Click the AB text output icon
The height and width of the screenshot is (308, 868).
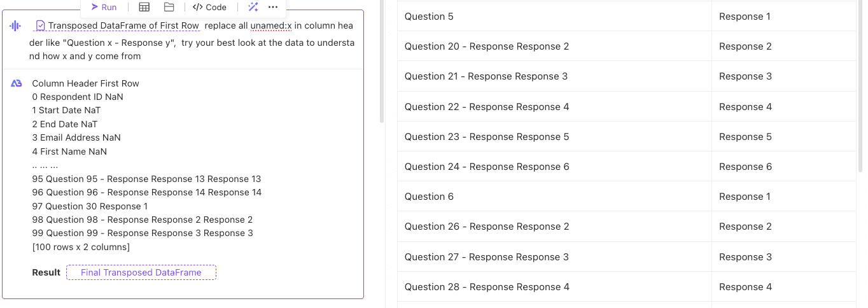pyautogui.click(x=17, y=83)
